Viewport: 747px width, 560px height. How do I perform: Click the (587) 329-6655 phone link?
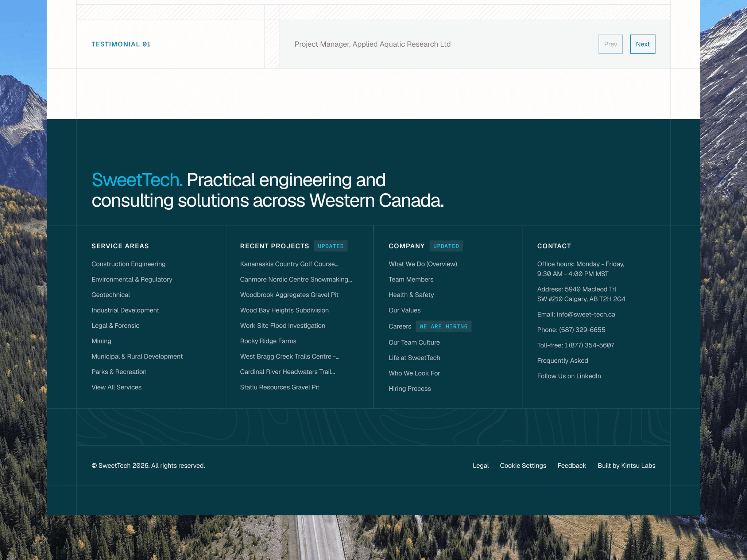coord(582,330)
